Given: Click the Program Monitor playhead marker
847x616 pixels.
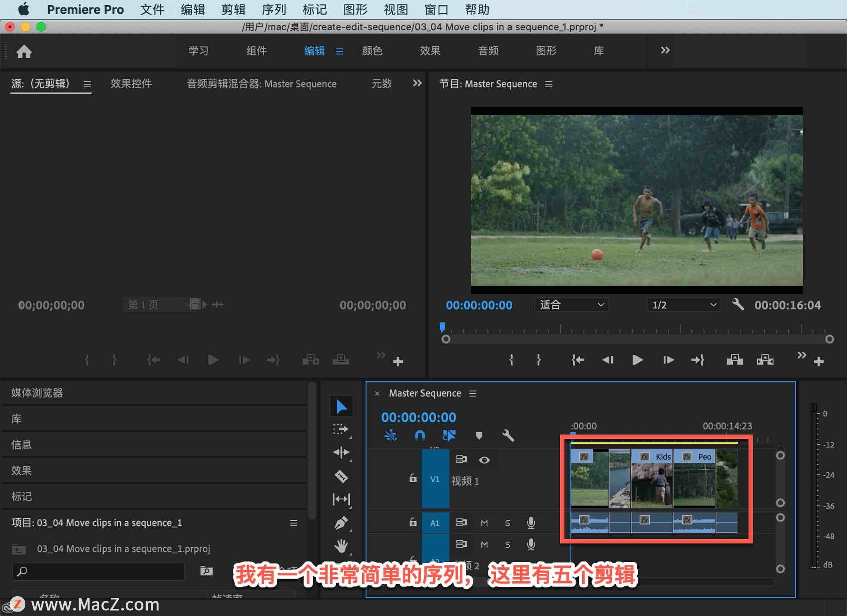Looking at the screenshot, I should tap(442, 327).
